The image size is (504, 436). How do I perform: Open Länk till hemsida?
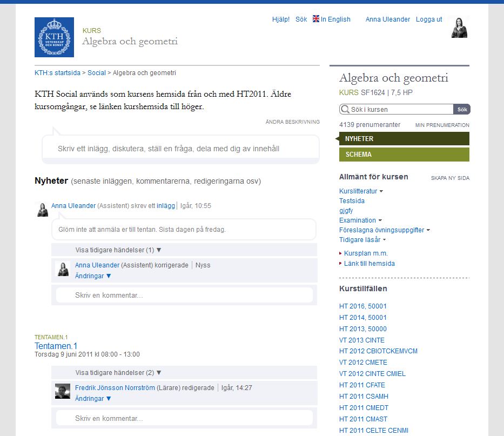point(369,264)
